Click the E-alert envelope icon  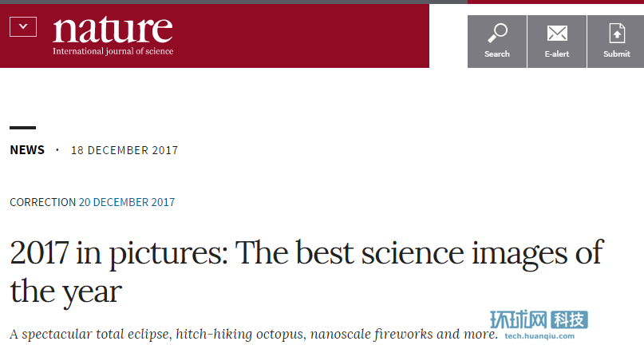557,34
